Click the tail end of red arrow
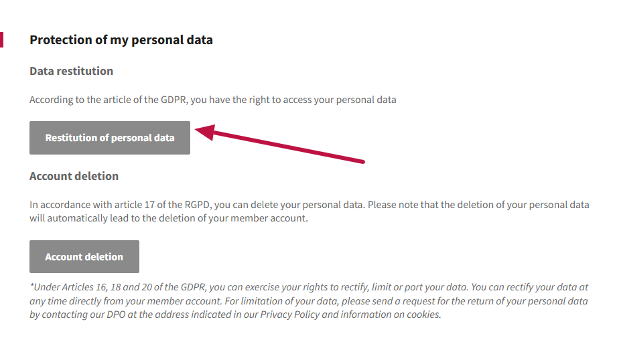 [x=362, y=161]
